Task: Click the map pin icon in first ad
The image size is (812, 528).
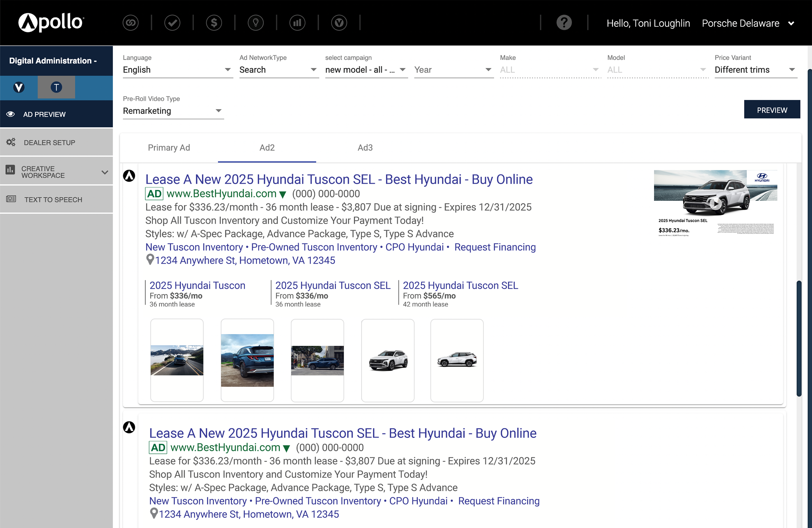Action: point(150,259)
